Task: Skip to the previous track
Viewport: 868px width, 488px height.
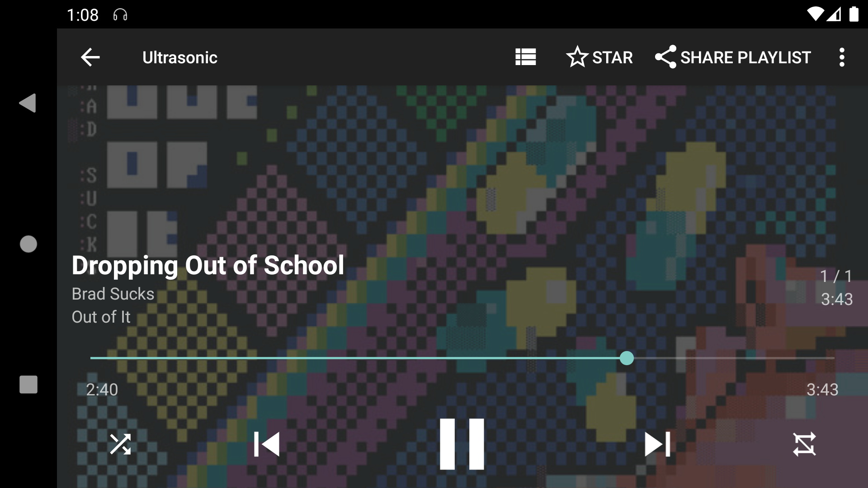Action: click(x=267, y=444)
